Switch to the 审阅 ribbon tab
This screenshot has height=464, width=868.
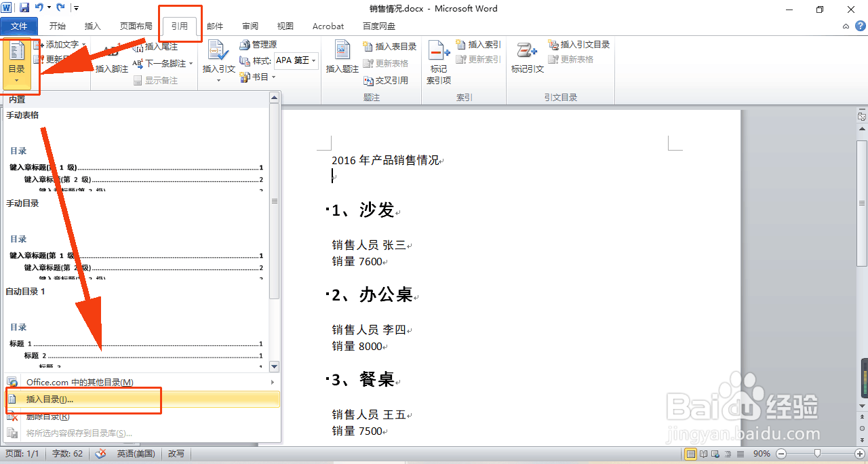[x=250, y=26]
